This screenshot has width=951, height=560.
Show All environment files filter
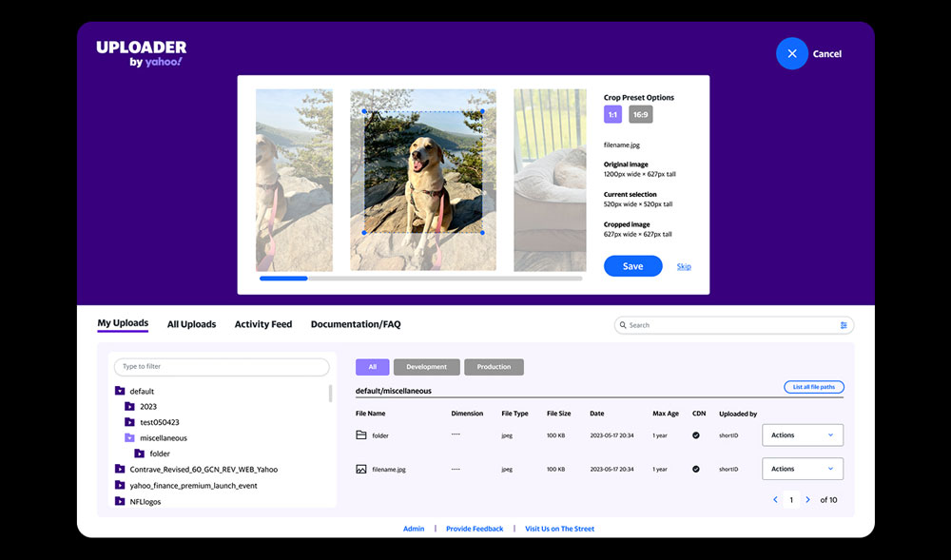(x=373, y=367)
